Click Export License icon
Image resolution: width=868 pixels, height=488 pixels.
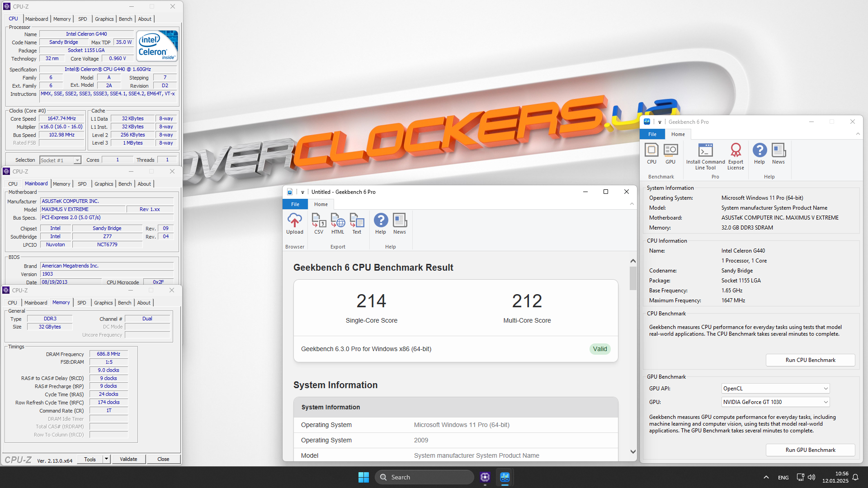click(736, 156)
